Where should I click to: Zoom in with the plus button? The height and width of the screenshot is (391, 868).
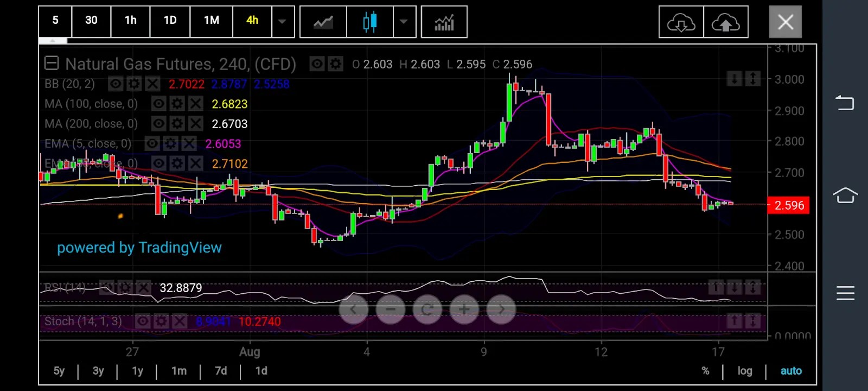tap(464, 310)
